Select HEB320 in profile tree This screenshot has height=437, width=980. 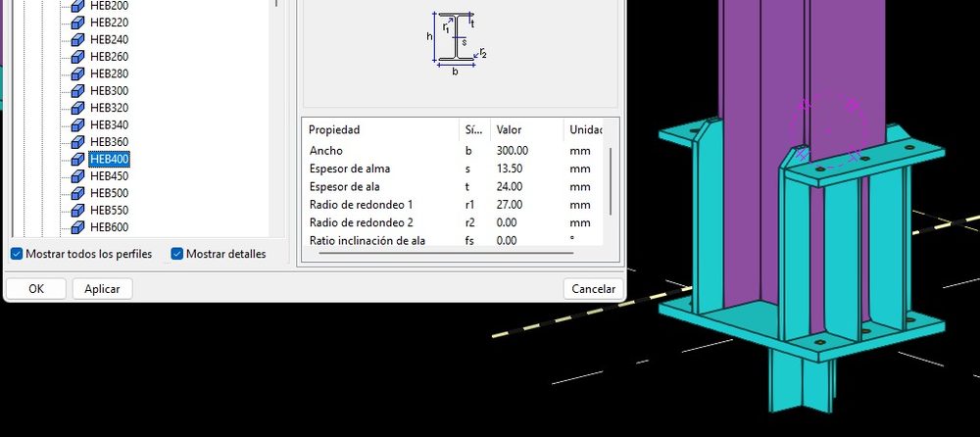pos(110,108)
